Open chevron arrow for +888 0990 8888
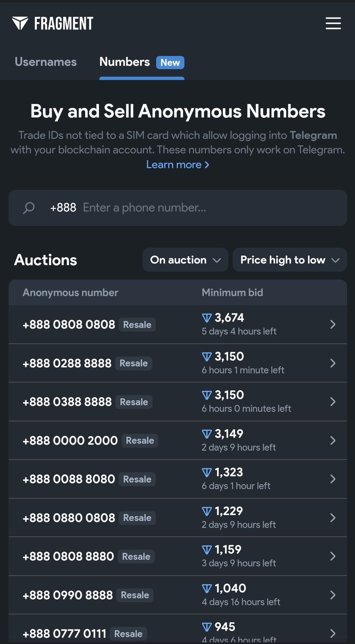This screenshot has height=644, width=355. click(x=333, y=595)
